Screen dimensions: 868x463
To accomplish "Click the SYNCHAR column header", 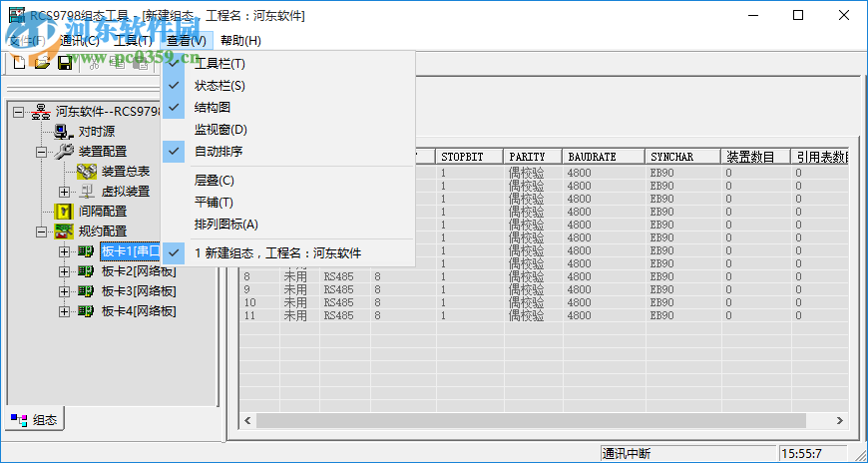I will click(x=682, y=157).
